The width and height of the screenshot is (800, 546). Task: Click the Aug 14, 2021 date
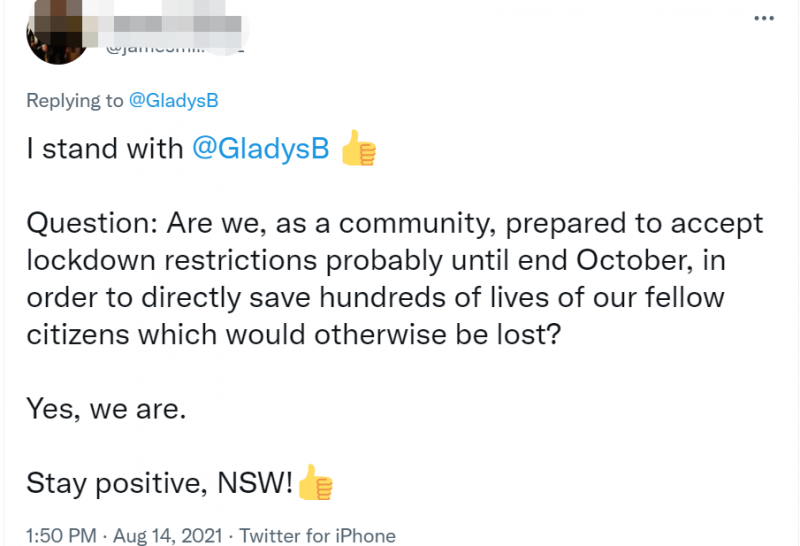[168, 535]
